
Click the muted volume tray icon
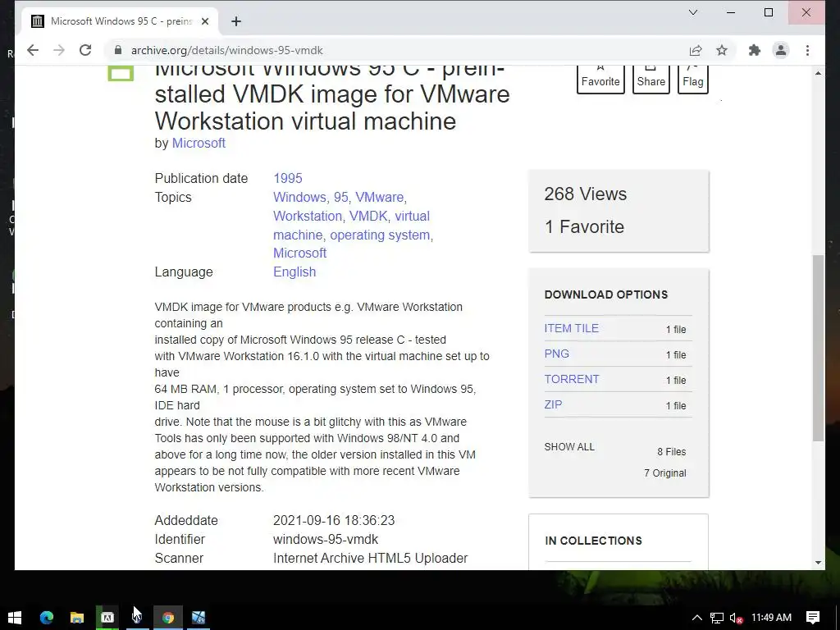click(736, 618)
